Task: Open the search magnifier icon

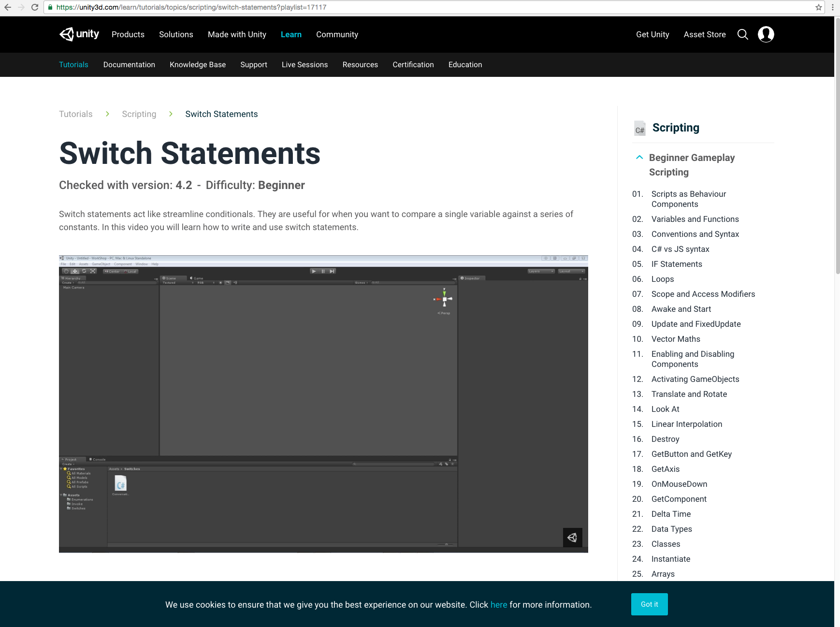Action: (743, 34)
